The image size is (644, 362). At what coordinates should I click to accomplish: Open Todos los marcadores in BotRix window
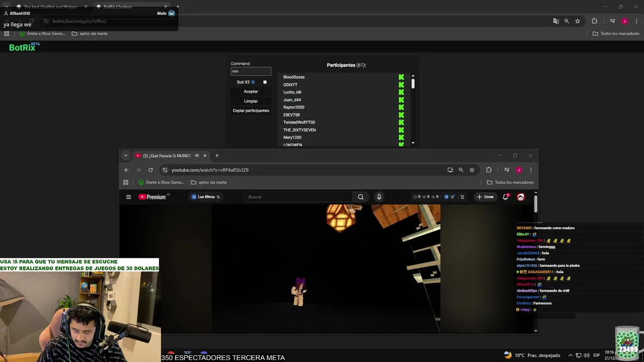pos(616,34)
